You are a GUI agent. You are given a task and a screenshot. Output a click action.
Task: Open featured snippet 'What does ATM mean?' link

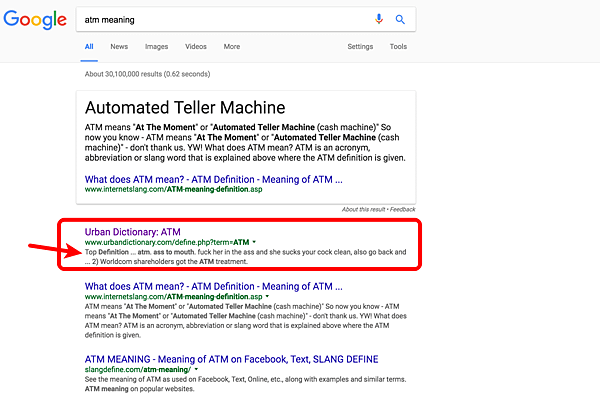tap(214, 179)
